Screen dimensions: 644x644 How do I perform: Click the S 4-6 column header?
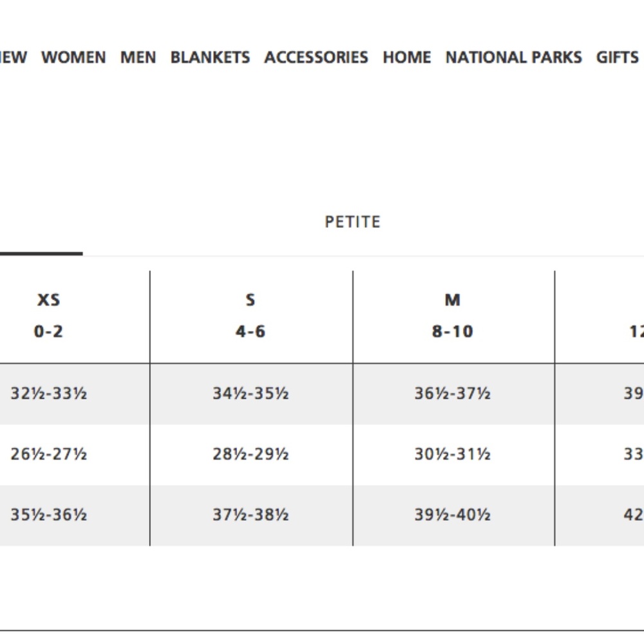pyautogui.click(x=251, y=316)
